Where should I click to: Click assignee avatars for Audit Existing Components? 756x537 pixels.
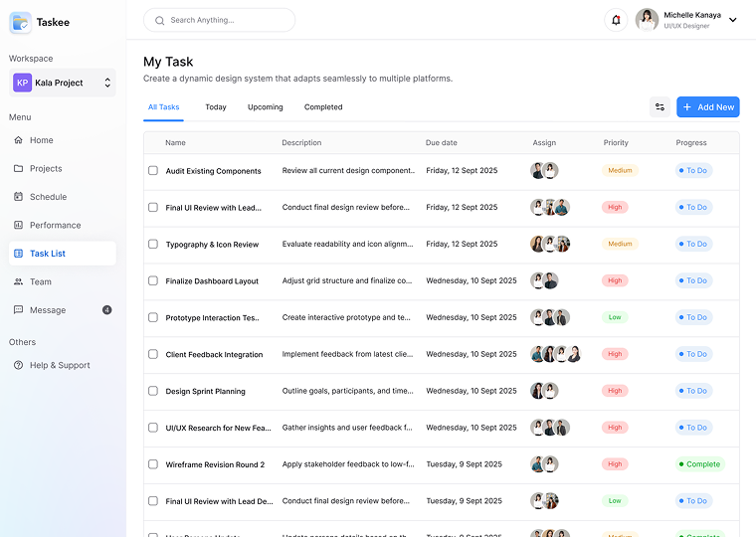pos(544,171)
